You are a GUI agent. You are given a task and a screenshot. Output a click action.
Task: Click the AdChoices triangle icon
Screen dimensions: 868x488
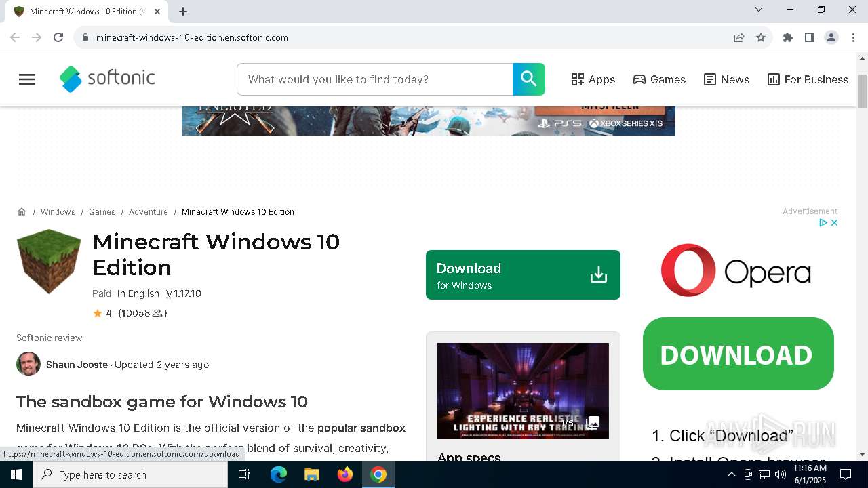coord(823,222)
